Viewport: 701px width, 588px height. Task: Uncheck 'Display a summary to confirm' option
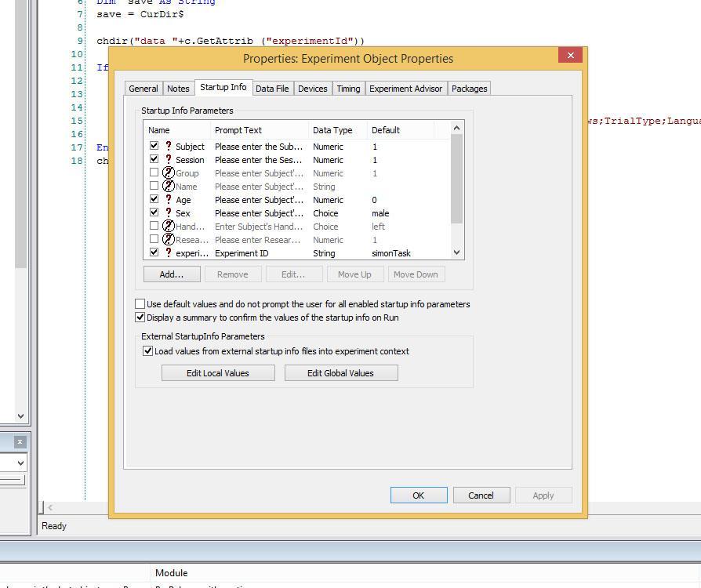(x=140, y=318)
